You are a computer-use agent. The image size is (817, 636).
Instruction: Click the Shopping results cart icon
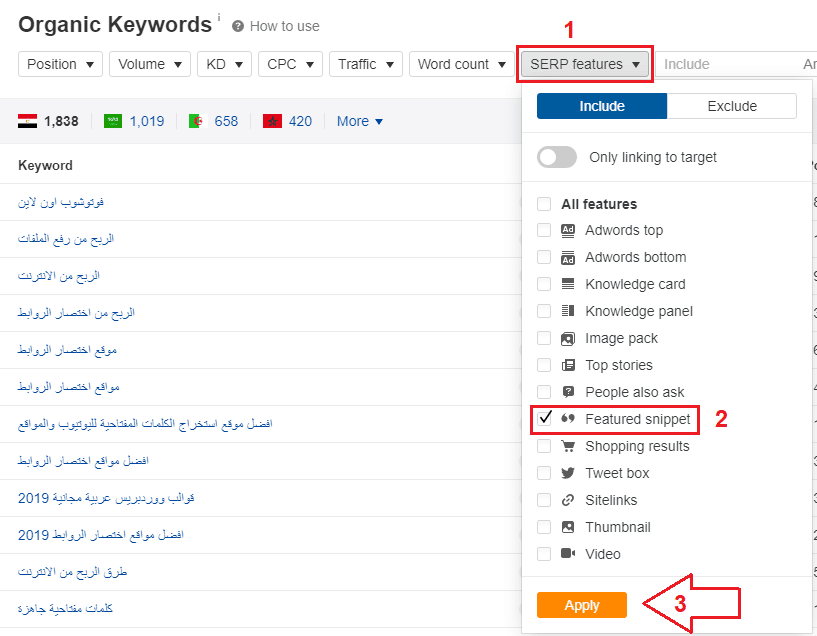coord(568,446)
